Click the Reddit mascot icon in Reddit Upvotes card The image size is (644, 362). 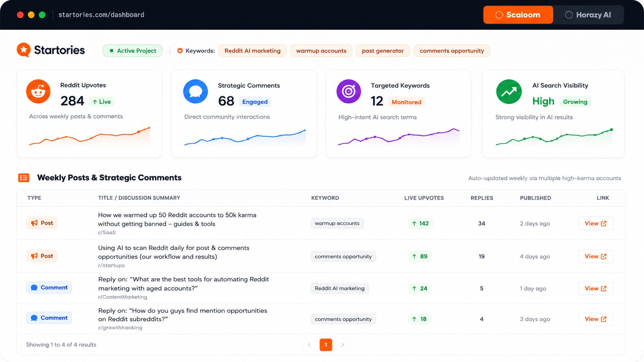pos(38,91)
